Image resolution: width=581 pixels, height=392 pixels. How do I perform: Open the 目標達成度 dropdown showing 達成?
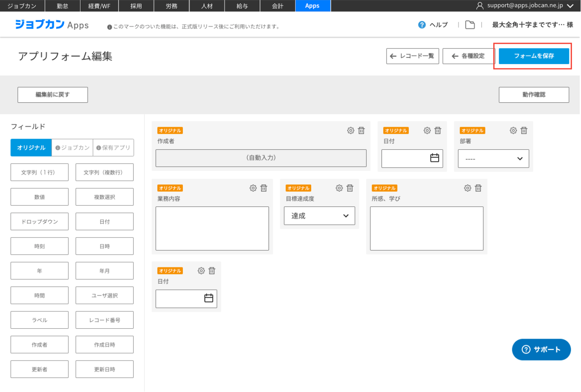pos(319,216)
